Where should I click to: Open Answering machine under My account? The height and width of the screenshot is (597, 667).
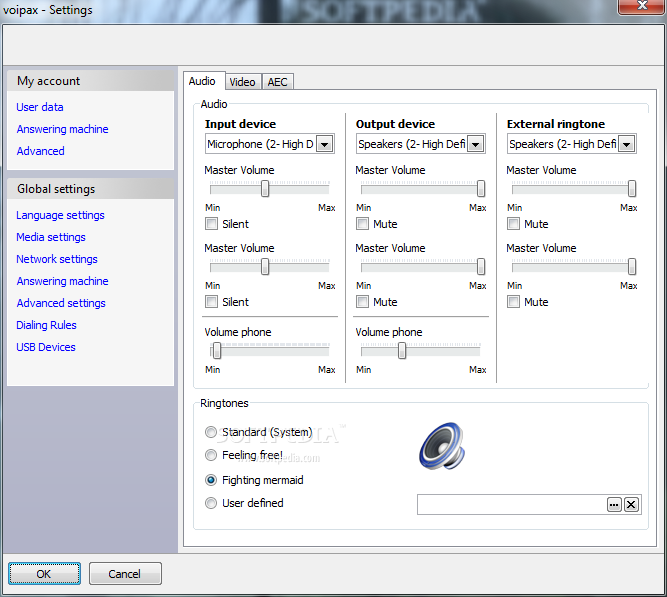[63, 129]
